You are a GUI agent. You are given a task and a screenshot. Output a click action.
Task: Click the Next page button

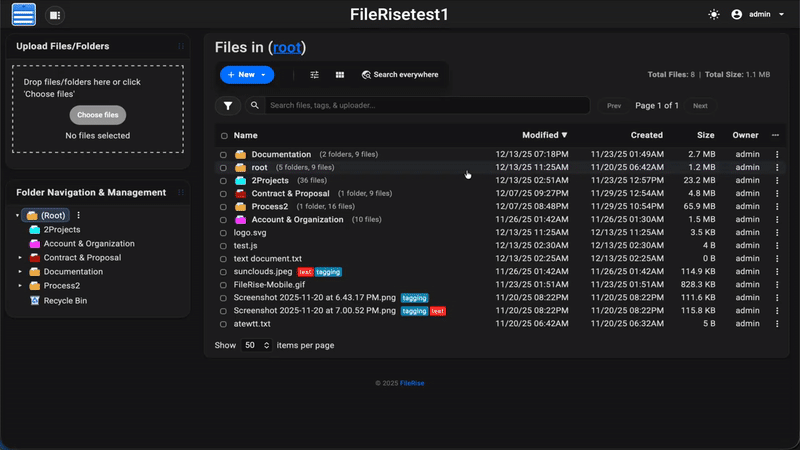[x=700, y=106]
